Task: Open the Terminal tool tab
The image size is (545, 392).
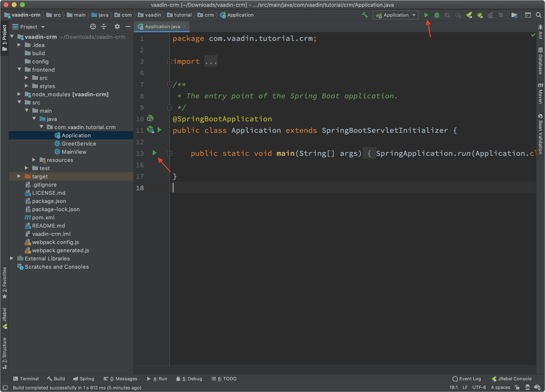Action: tap(26, 378)
